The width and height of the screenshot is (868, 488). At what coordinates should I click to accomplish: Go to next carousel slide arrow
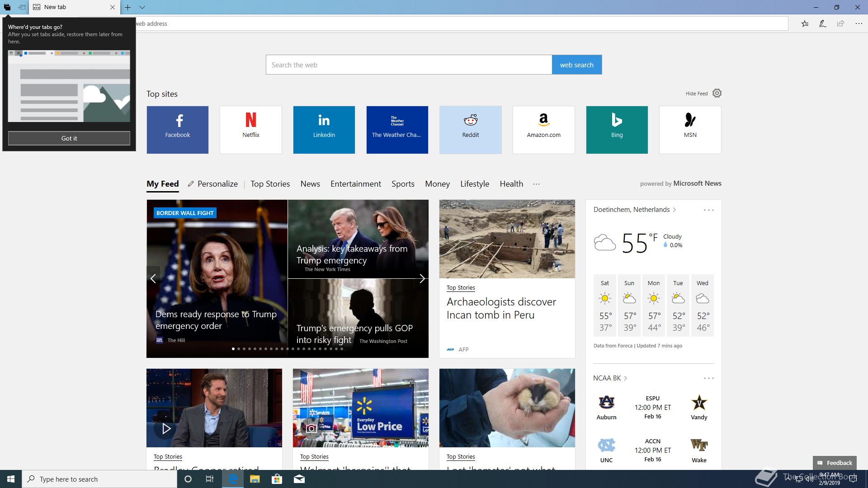pos(422,278)
